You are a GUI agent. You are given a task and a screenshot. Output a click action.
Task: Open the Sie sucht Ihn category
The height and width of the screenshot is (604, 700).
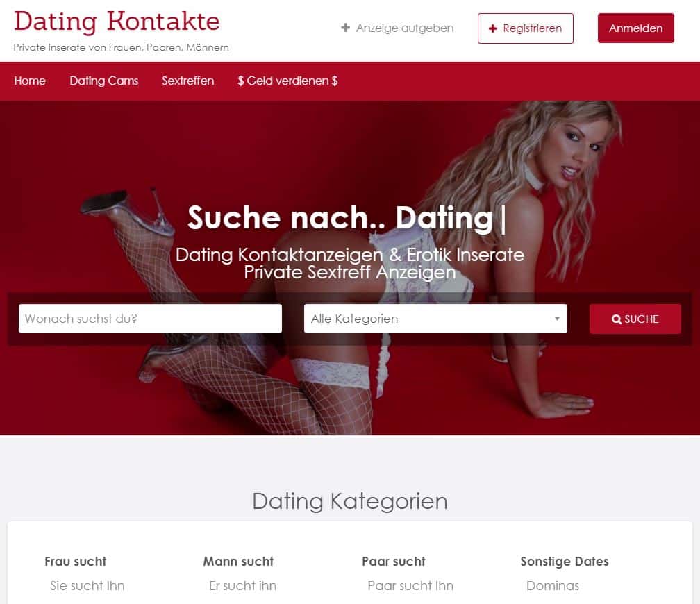(87, 586)
